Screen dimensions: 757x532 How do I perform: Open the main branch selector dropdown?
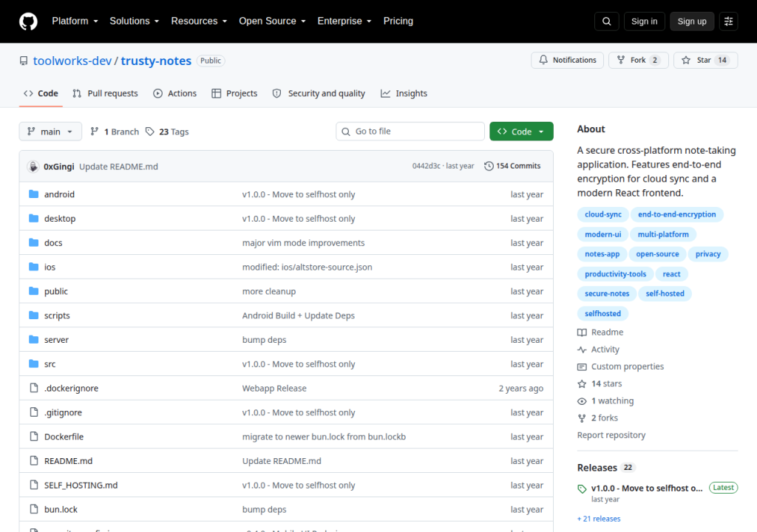point(50,132)
